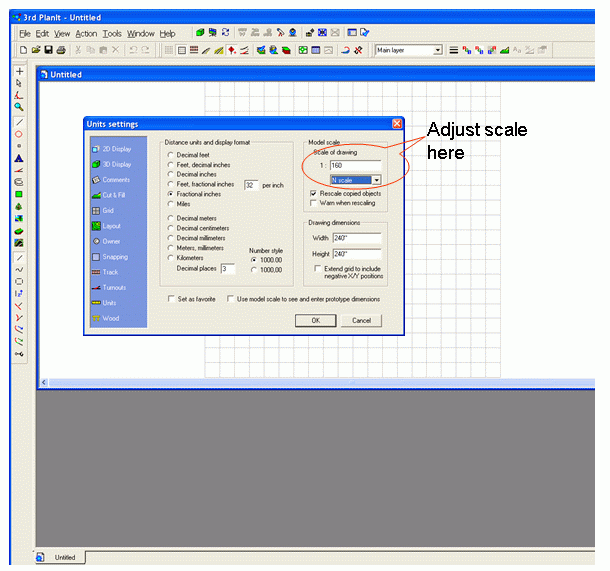Click the crossed tools icon in toolbar
Viewport: 610px width, 571px height.
tap(358, 50)
